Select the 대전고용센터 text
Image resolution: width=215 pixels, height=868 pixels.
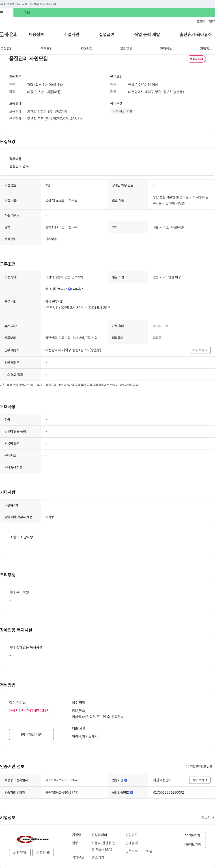click(x=162, y=780)
